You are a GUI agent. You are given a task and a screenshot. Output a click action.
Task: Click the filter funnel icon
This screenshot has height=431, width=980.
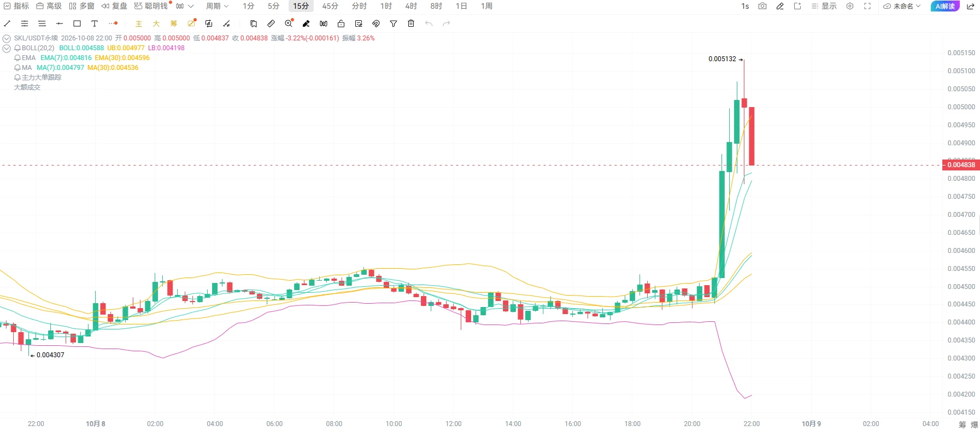(394, 23)
